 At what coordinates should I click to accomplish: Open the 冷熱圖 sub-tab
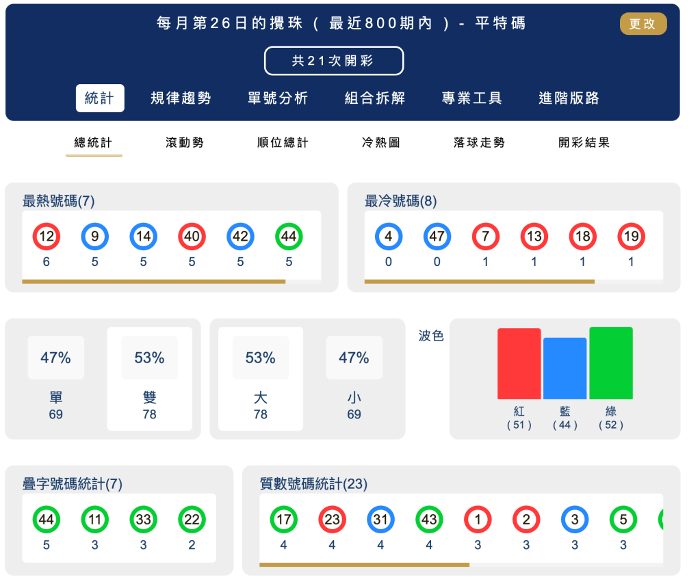[380, 142]
